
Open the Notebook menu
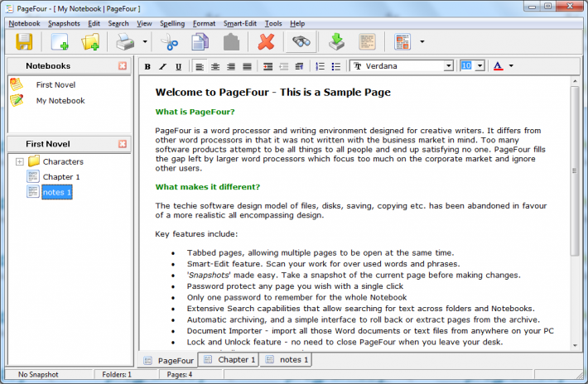(x=24, y=23)
